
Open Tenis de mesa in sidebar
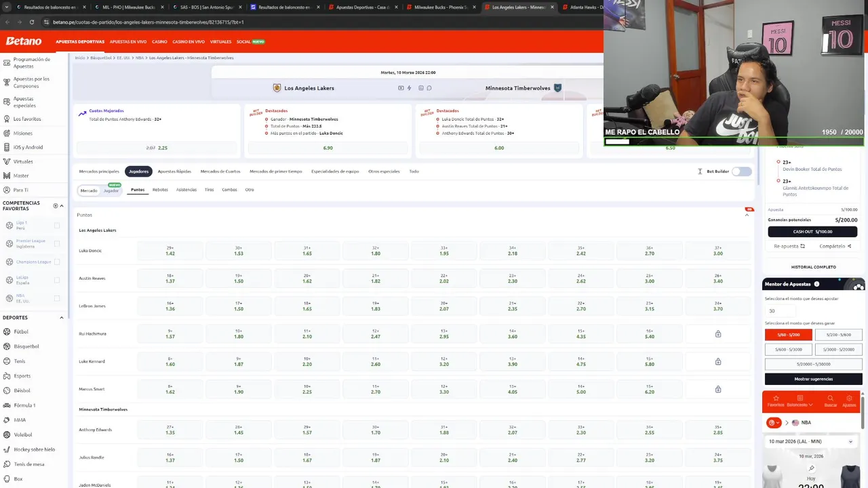(28, 464)
